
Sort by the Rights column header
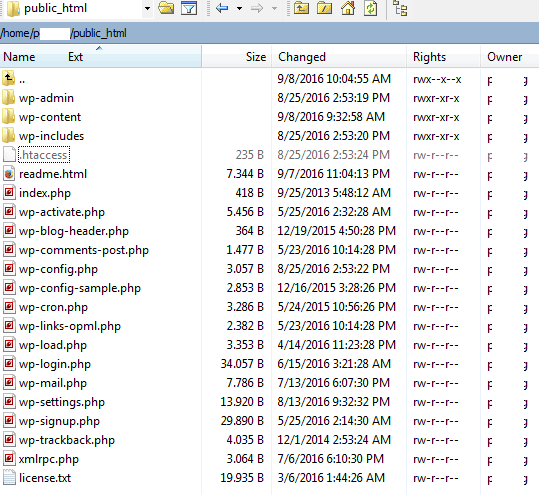[x=429, y=57]
